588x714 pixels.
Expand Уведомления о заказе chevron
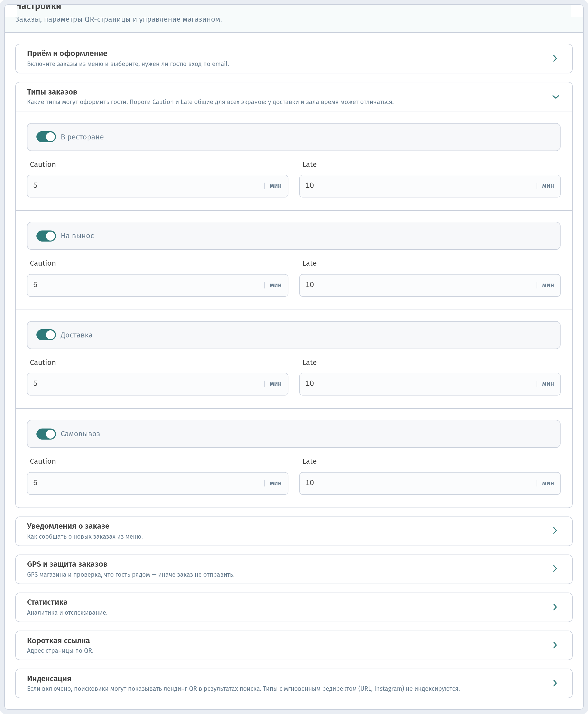[555, 530]
